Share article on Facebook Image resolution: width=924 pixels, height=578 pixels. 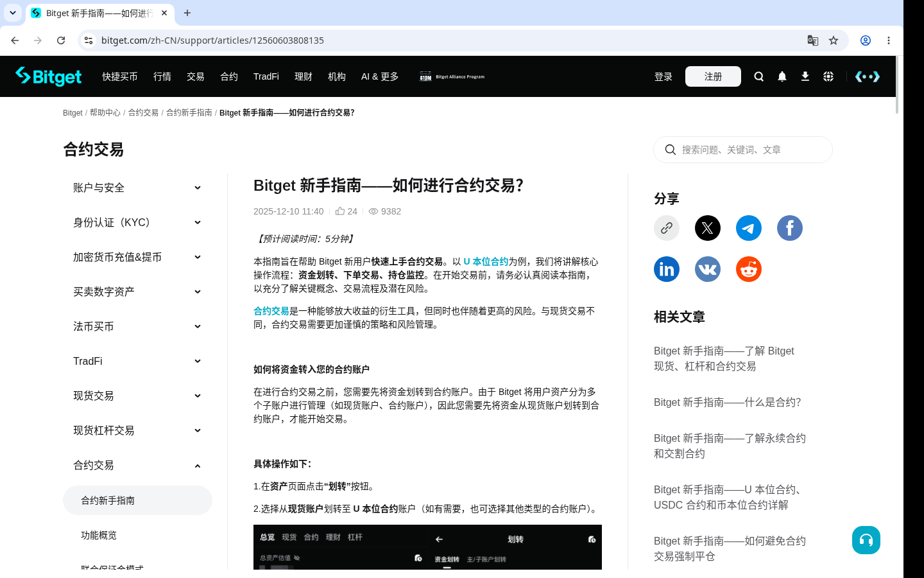tap(790, 228)
